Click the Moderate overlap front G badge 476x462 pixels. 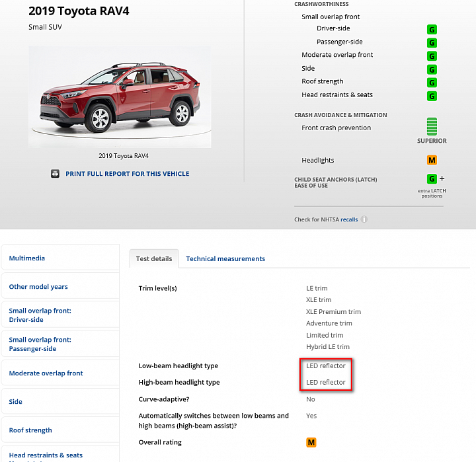tap(432, 56)
